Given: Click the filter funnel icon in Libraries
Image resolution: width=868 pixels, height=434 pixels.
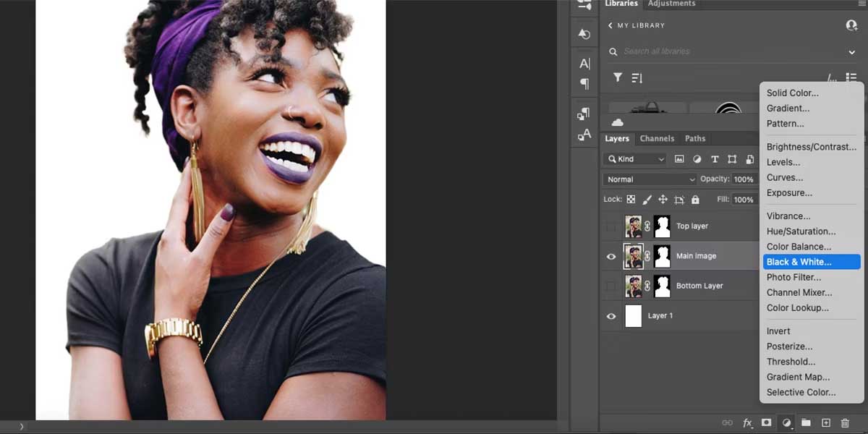Looking at the screenshot, I should (x=618, y=77).
